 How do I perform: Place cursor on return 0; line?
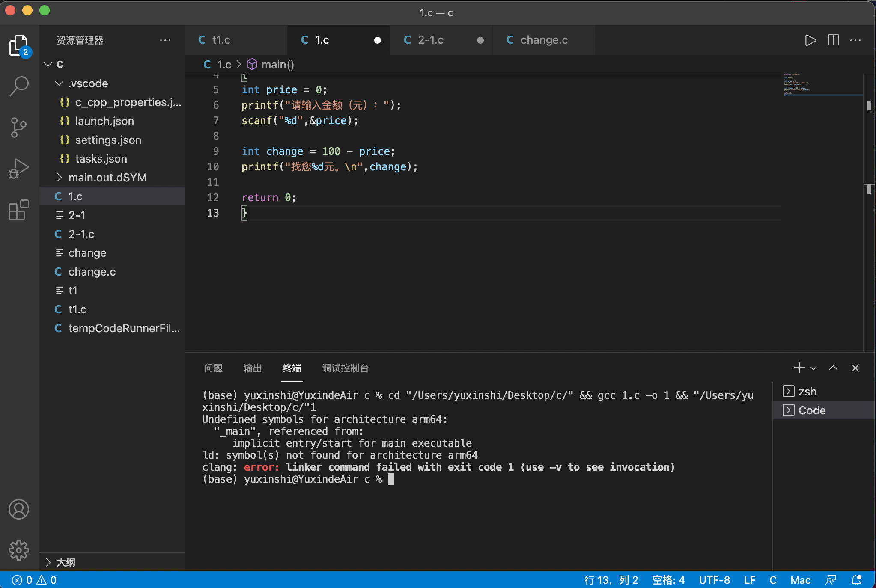click(269, 197)
